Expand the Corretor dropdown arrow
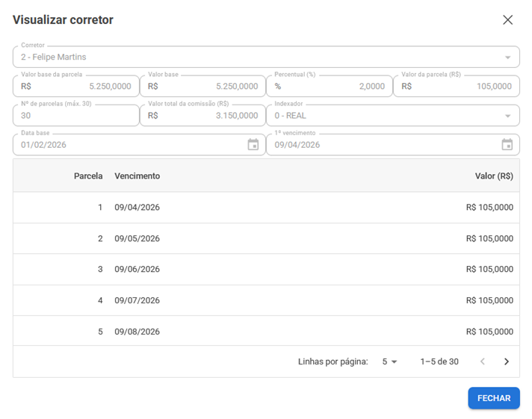Viewport: 532px width, 419px height. [x=507, y=58]
